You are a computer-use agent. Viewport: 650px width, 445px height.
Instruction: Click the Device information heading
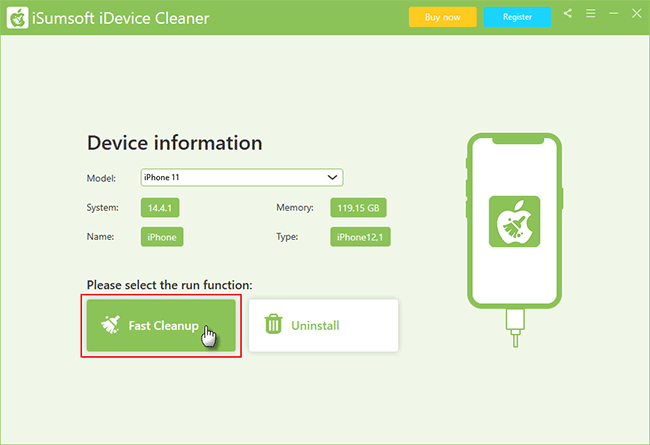(175, 143)
